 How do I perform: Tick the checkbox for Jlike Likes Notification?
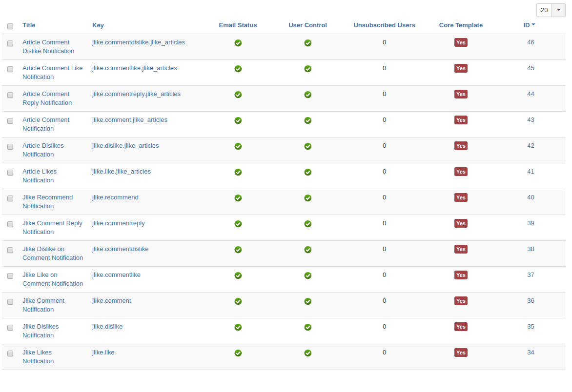(10, 353)
